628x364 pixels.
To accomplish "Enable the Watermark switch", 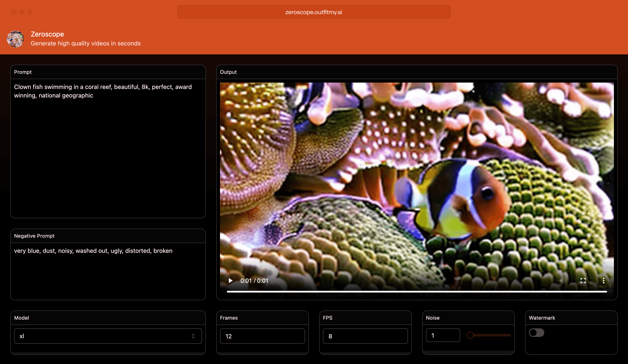I will (x=536, y=333).
